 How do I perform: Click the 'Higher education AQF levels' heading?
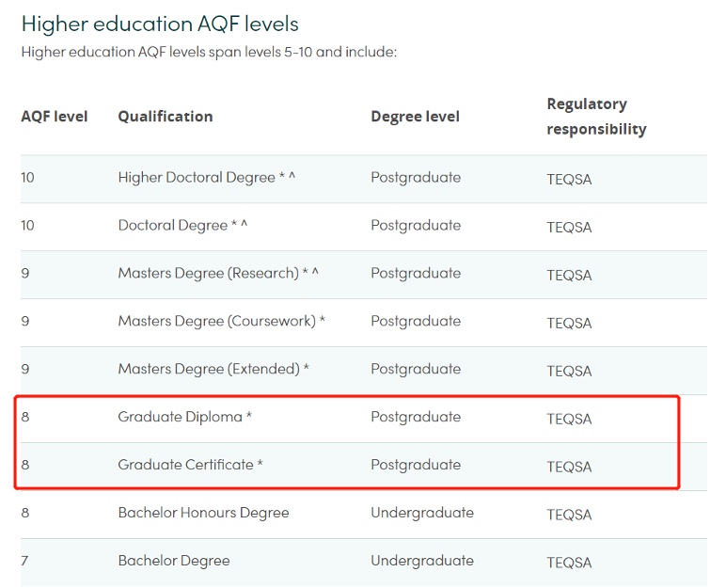click(x=160, y=24)
